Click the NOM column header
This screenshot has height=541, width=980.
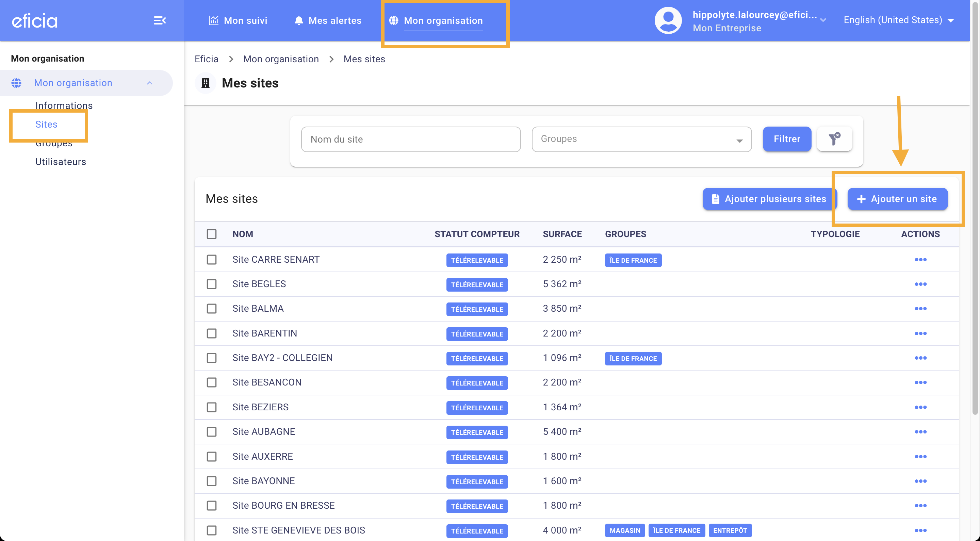point(243,234)
